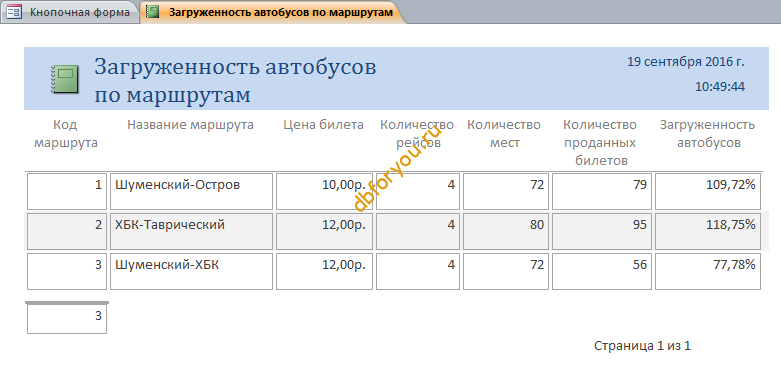Click the green notebook report icon in header

click(x=65, y=79)
